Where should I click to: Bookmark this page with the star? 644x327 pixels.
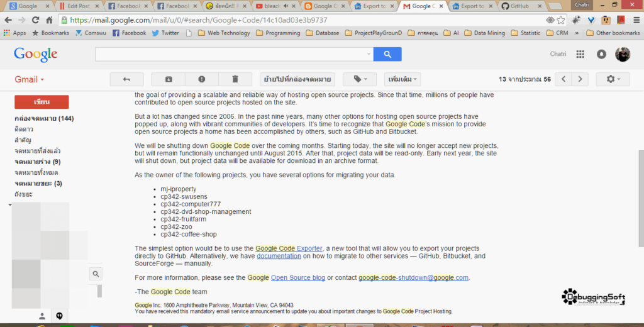click(560, 19)
